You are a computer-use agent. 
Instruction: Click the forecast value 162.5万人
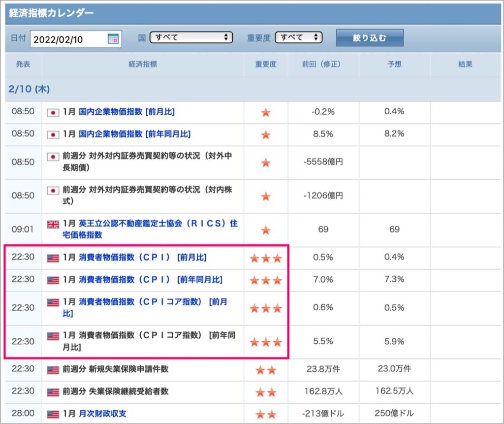pyautogui.click(x=394, y=391)
